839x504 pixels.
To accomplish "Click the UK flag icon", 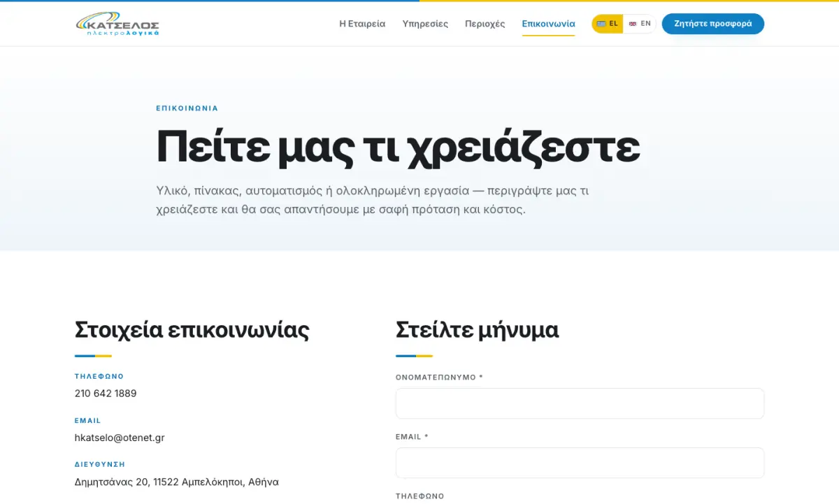I will tap(633, 24).
